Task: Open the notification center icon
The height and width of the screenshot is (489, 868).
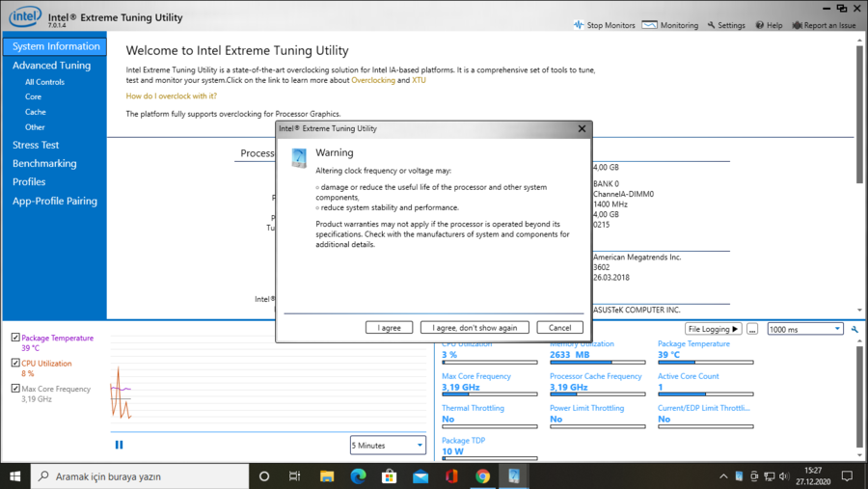Action: click(847, 476)
